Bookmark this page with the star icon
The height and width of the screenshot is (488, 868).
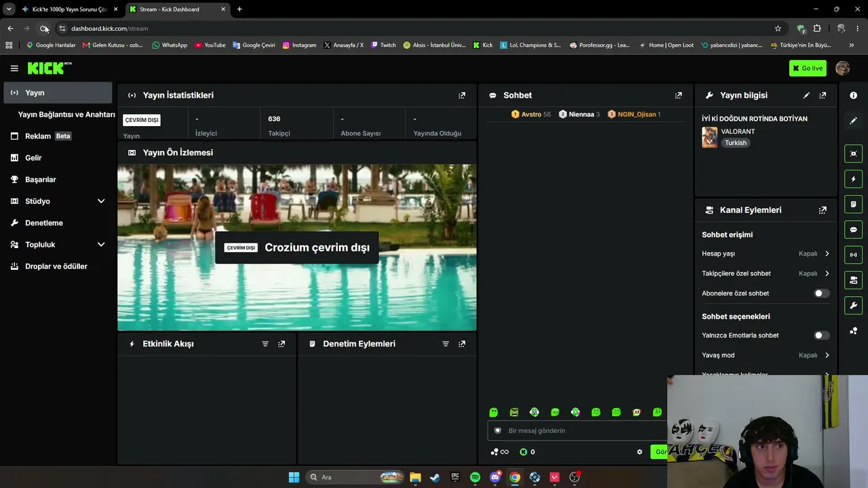pyautogui.click(x=778, y=28)
